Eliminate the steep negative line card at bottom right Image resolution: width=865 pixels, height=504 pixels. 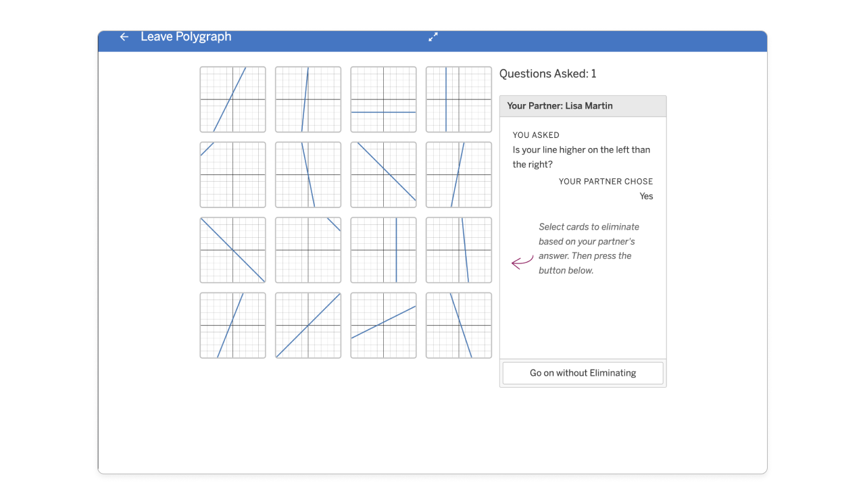click(459, 325)
